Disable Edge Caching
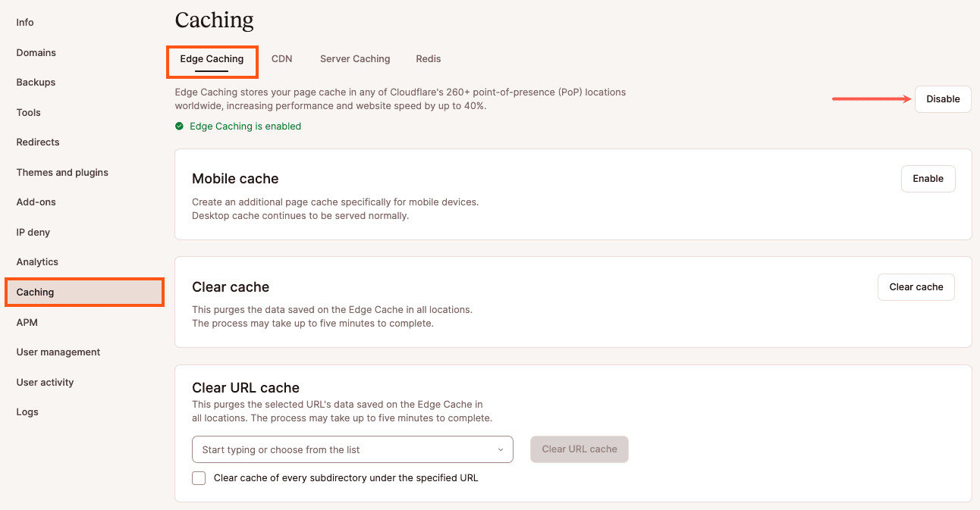980x510 pixels. tap(943, 99)
